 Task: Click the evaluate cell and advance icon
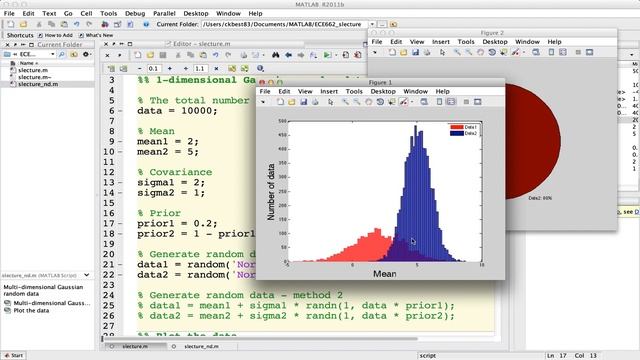(x=244, y=69)
